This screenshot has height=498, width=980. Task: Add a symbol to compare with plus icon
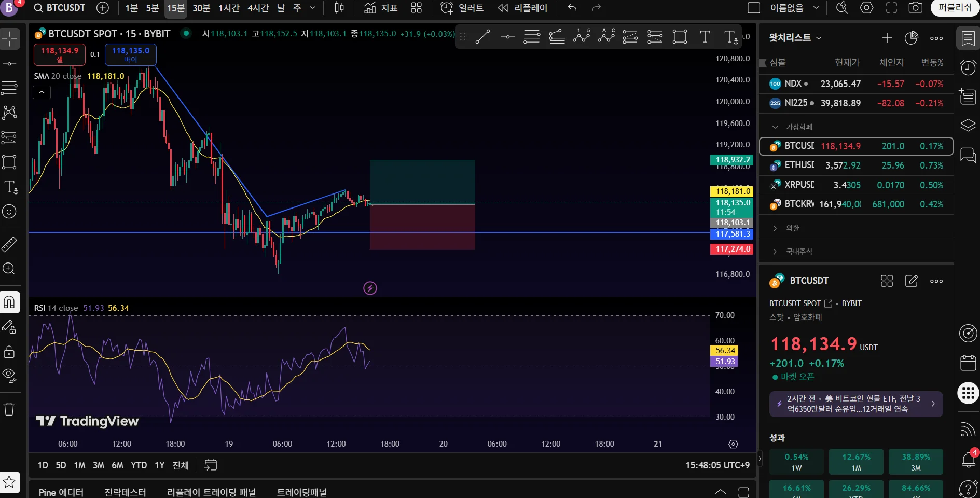point(103,8)
